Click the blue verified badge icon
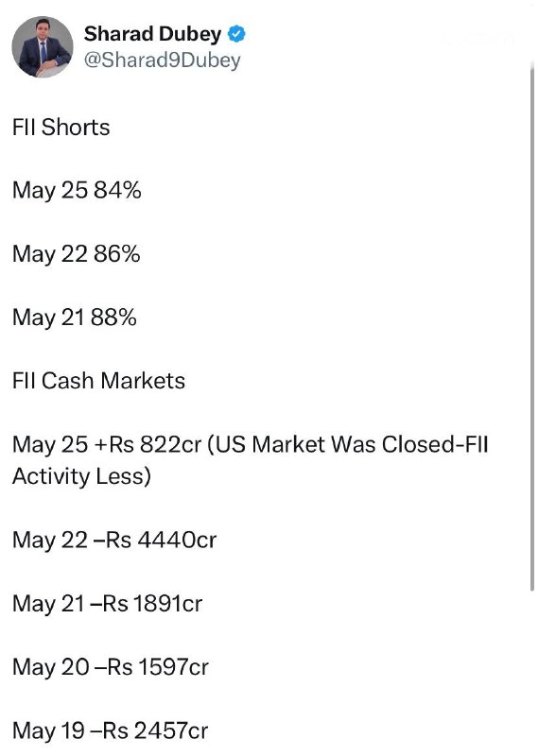The image size is (538, 756). coord(236,34)
